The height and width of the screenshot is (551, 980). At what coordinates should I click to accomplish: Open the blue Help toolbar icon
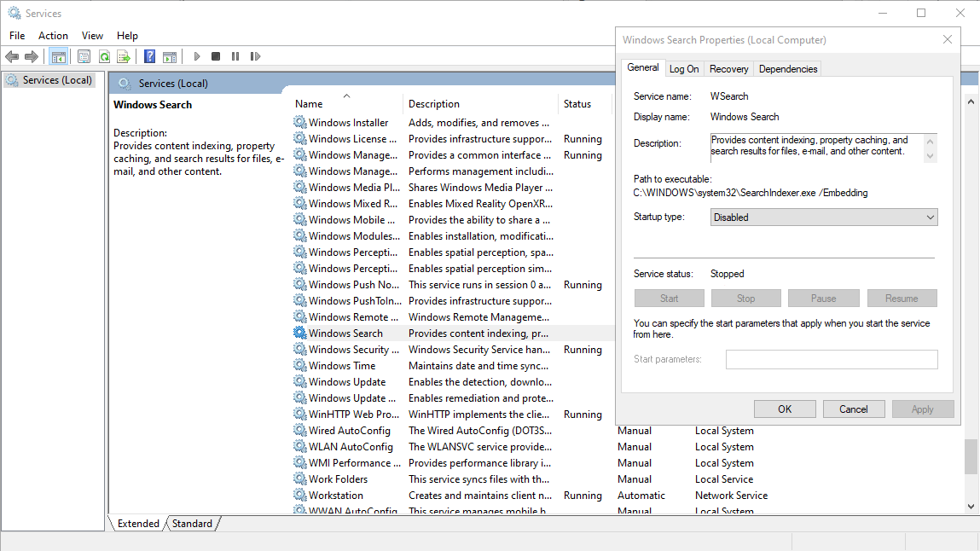(x=149, y=56)
